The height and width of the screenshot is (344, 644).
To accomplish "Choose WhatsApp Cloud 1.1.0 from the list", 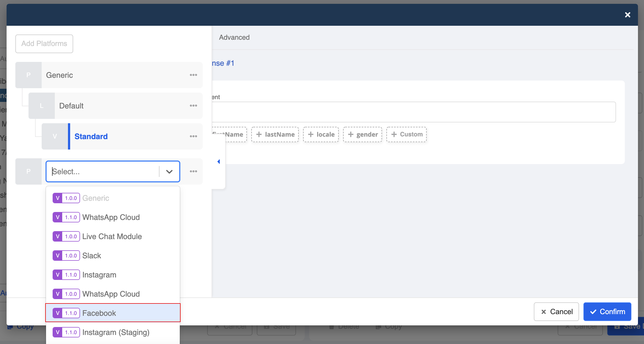I will point(113,217).
